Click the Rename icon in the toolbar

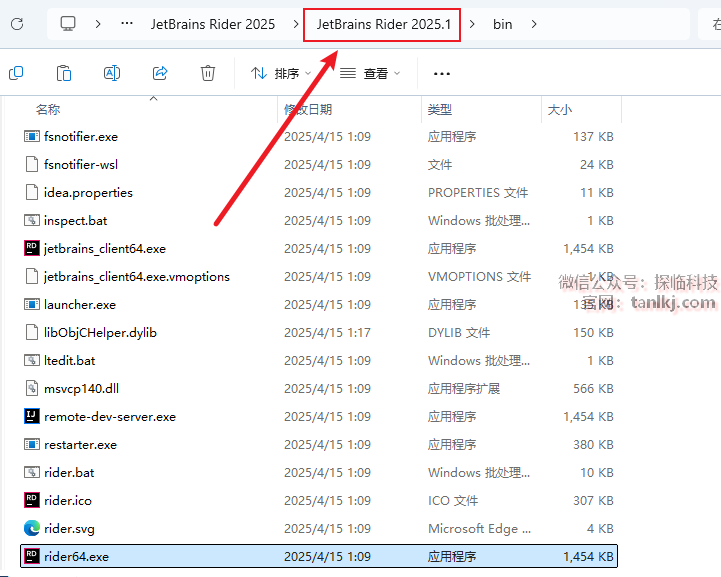(112, 73)
